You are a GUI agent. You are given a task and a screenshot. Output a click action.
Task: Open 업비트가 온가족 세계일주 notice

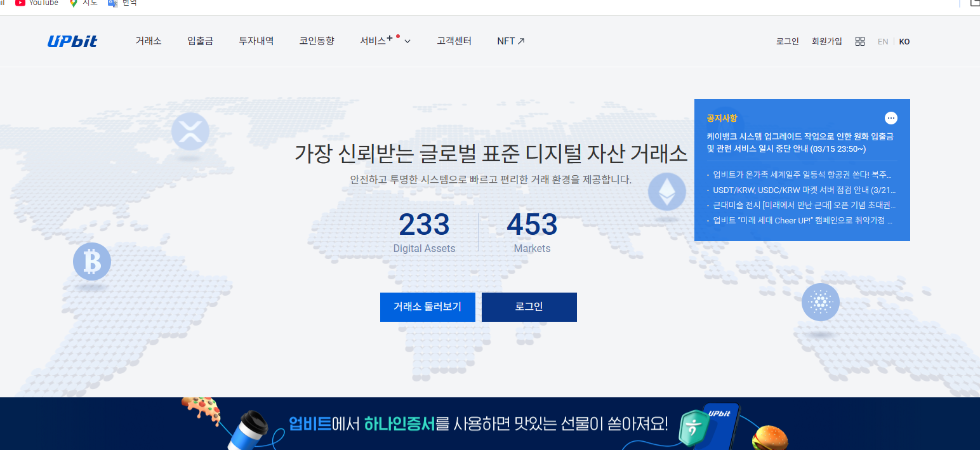point(801,174)
